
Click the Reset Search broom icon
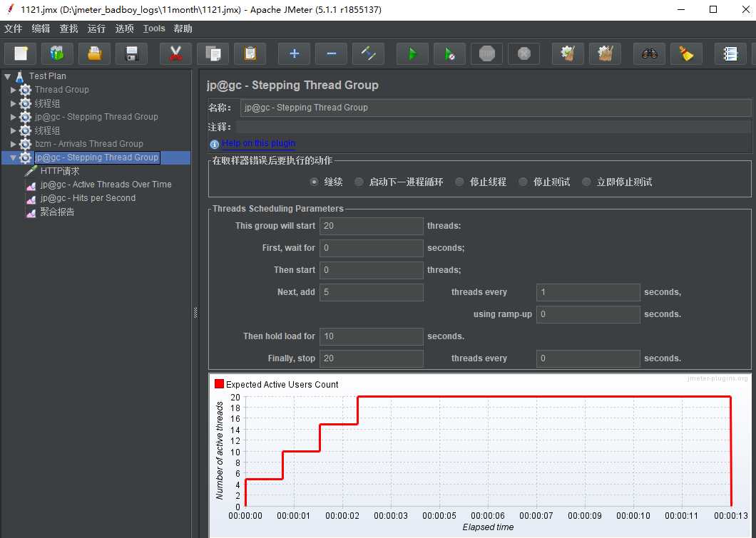click(x=687, y=53)
